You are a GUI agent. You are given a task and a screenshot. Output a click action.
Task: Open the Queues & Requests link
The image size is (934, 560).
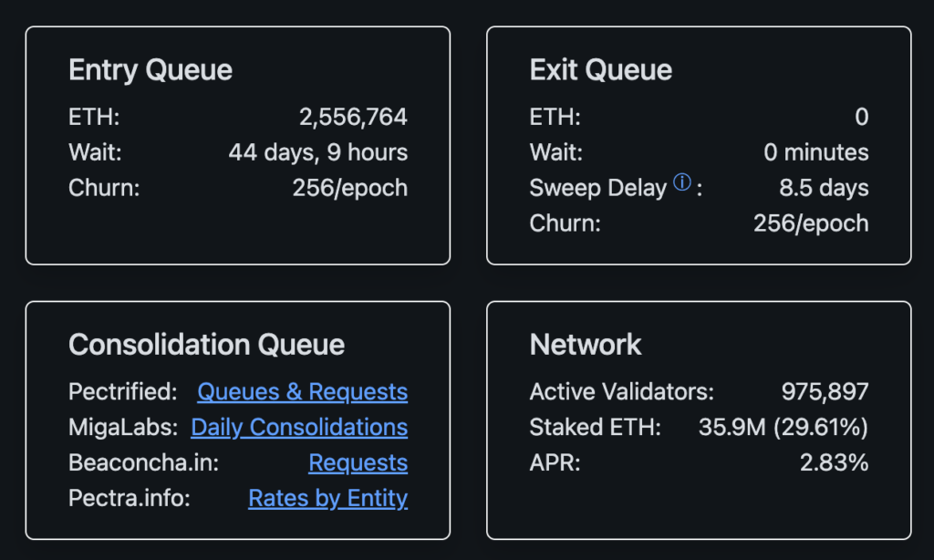pyautogui.click(x=302, y=392)
